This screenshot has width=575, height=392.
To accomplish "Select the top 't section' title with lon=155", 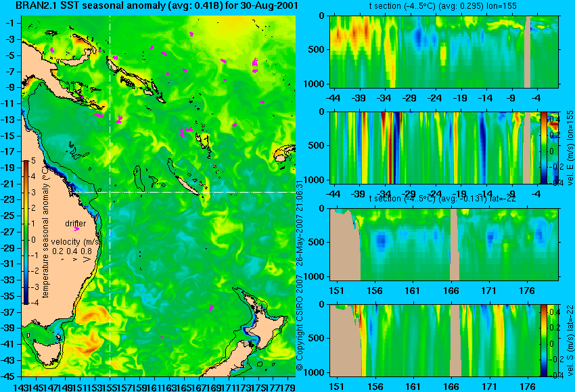I will coord(444,6).
